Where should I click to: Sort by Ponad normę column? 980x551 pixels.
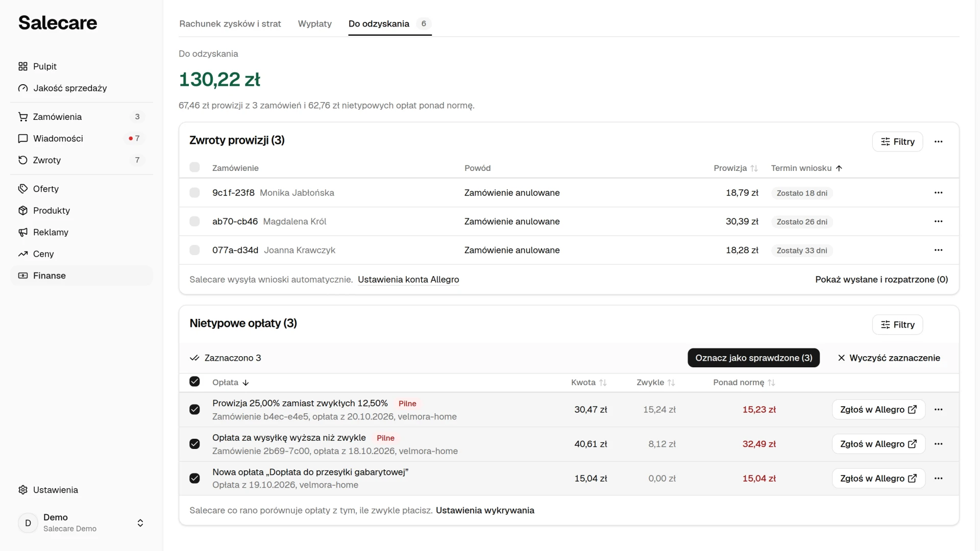coord(744,383)
